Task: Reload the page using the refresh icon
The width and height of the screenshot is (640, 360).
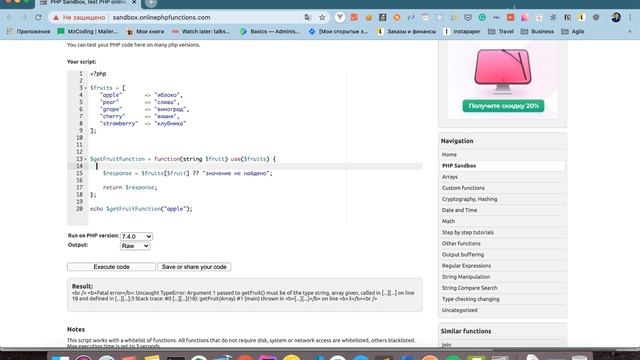Action: (38, 18)
